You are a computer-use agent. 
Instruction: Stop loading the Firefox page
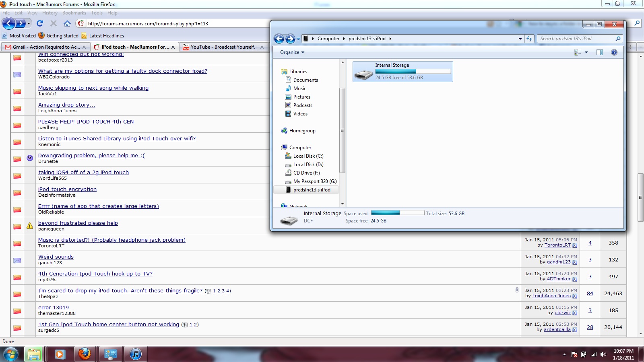[54, 23]
